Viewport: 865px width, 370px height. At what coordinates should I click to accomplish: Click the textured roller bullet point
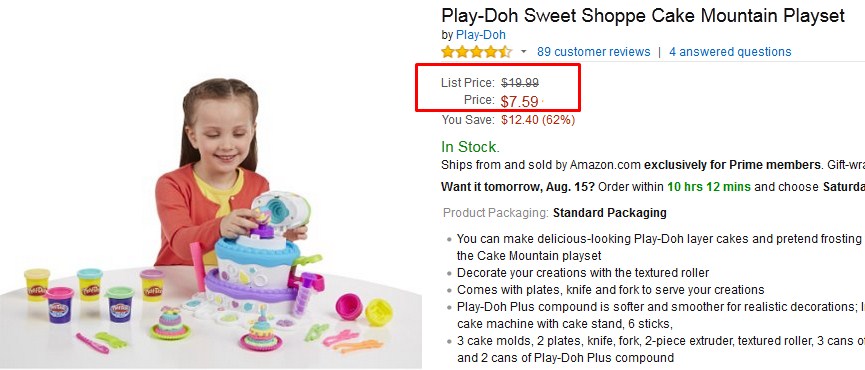(583, 273)
